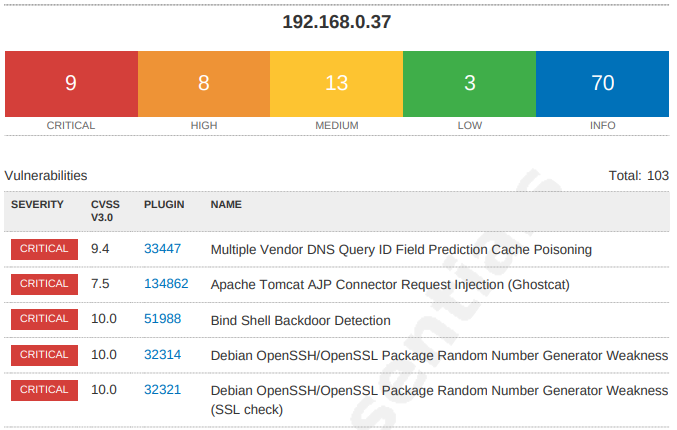Click CRITICAL badge in DNS Cache Poisoning row

tap(44, 249)
